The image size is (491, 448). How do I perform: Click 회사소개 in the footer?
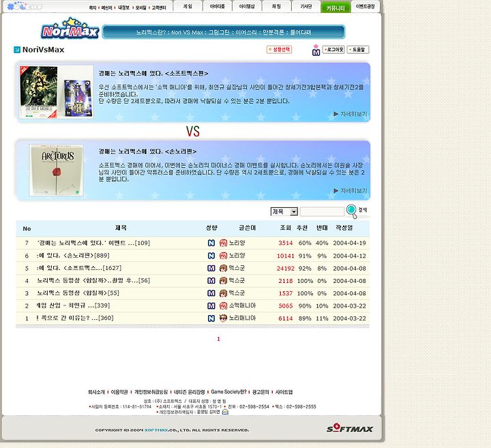tap(96, 392)
